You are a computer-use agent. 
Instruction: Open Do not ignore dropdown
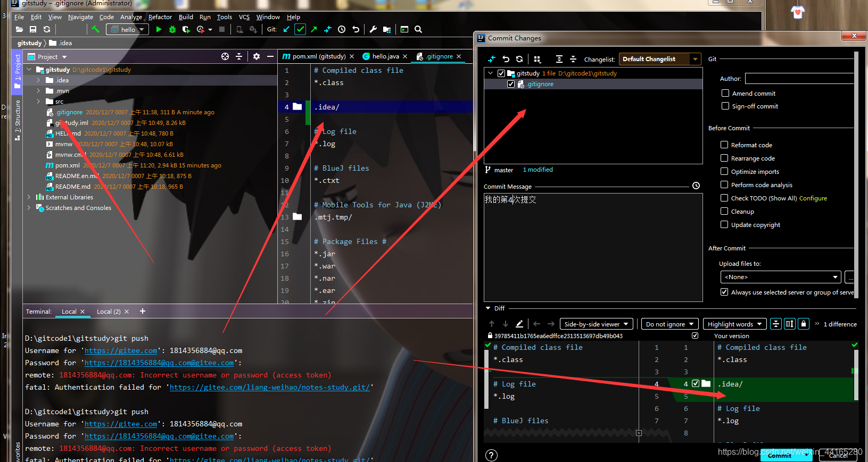click(x=669, y=324)
